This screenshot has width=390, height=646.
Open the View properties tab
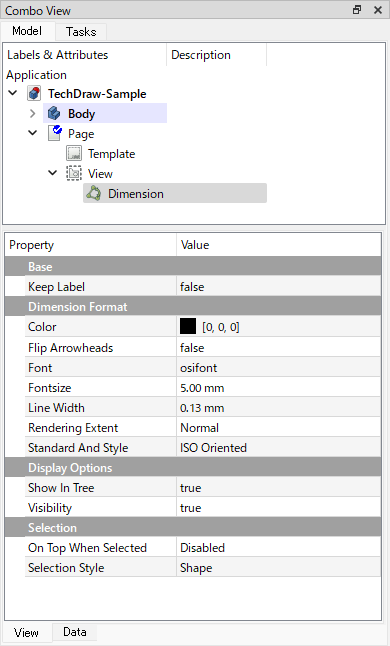click(26, 632)
